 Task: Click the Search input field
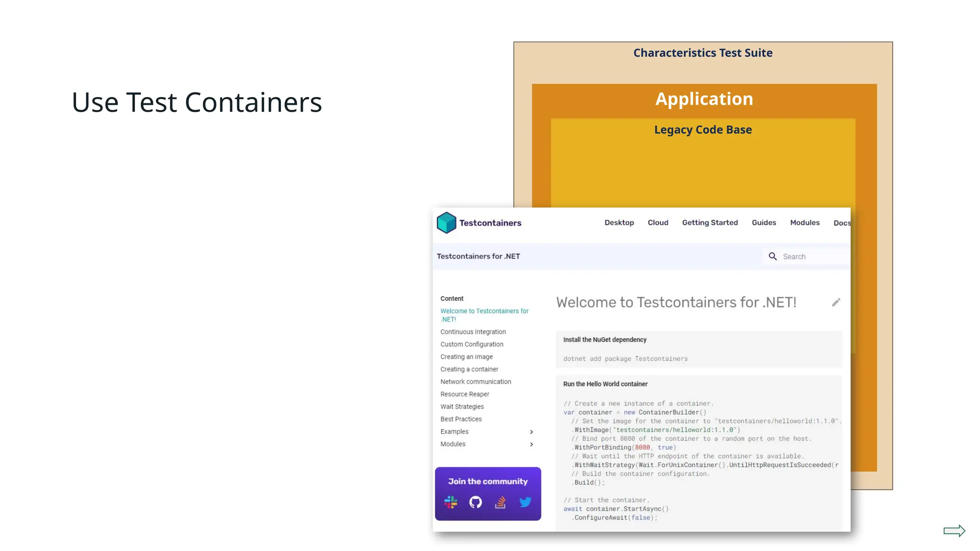(807, 257)
